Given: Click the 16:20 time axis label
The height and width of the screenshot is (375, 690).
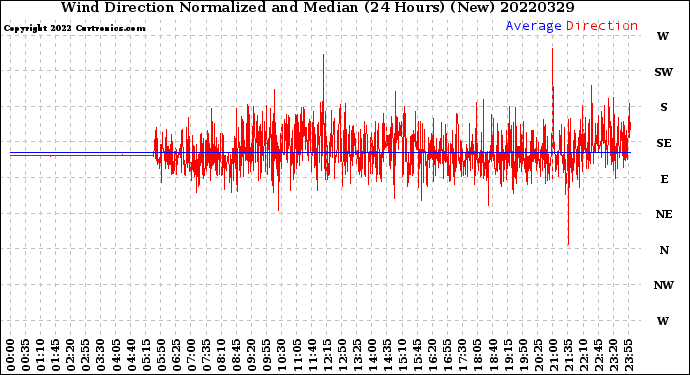Looking at the screenshot, I should pos(433,356).
